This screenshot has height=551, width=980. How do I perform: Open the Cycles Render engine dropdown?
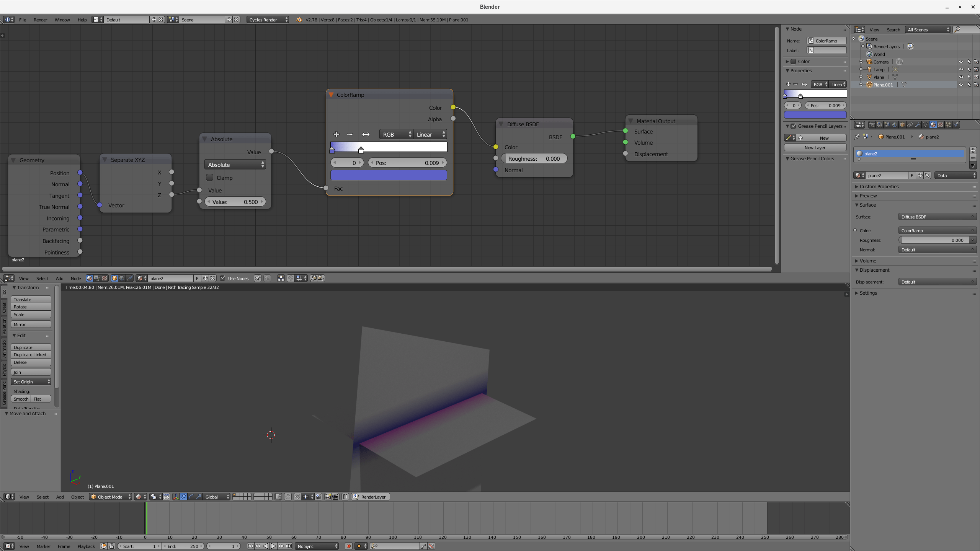267,20
